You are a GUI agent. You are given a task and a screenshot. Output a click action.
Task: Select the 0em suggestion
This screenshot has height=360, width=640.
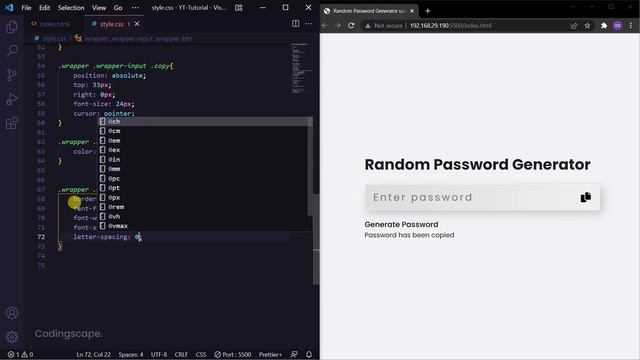205,140
